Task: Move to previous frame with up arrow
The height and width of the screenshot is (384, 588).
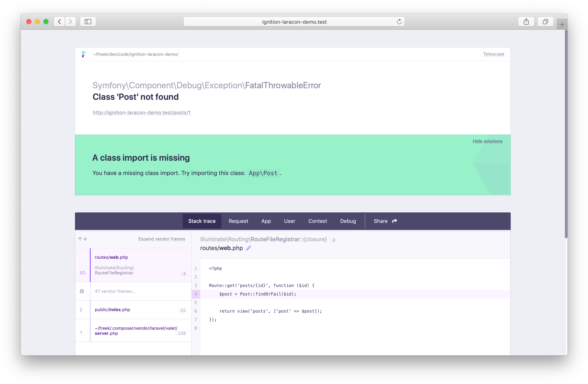Action: pos(80,239)
